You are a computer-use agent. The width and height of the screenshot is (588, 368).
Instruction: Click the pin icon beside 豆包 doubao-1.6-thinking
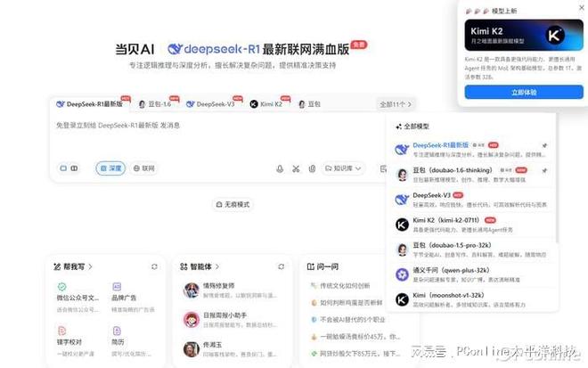[x=544, y=171]
